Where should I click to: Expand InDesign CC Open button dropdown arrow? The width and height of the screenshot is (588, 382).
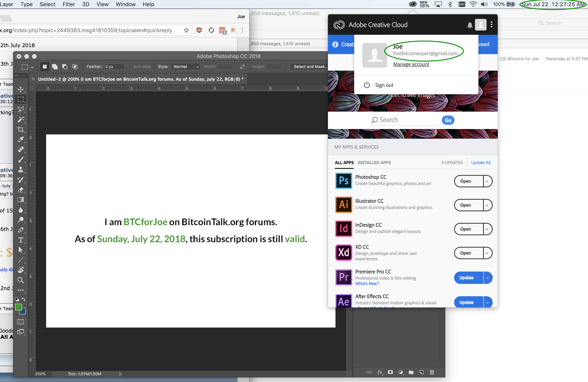point(487,229)
